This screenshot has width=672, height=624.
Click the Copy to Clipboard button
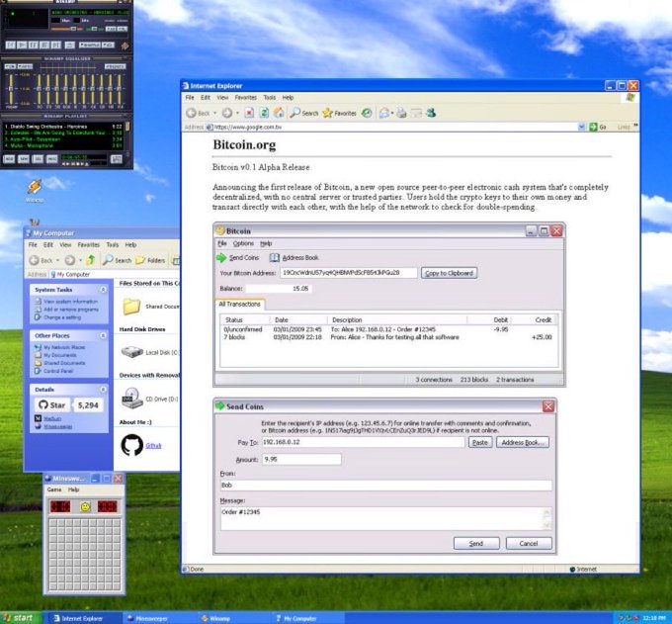coord(449,273)
